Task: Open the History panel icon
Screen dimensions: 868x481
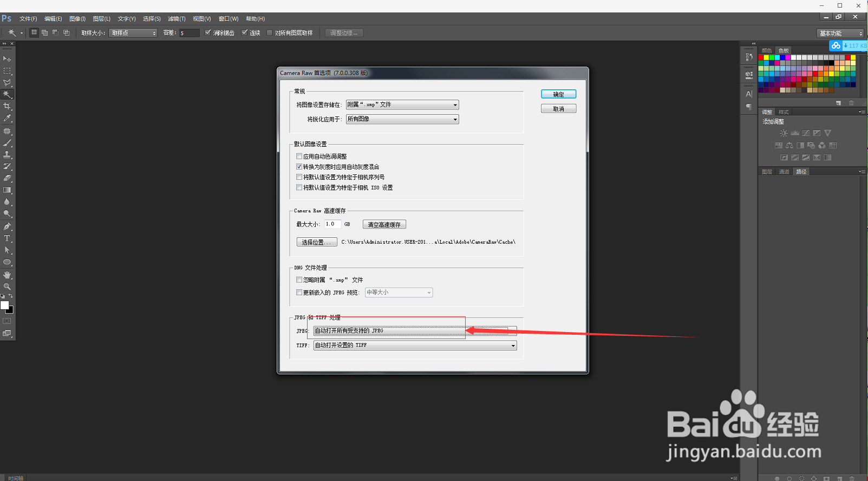Action: click(x=749, y=57)
